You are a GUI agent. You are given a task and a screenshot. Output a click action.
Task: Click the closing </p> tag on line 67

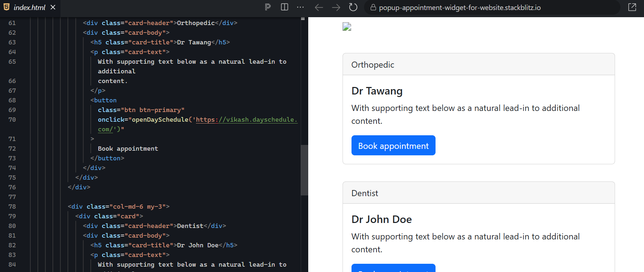coord(98,91)
